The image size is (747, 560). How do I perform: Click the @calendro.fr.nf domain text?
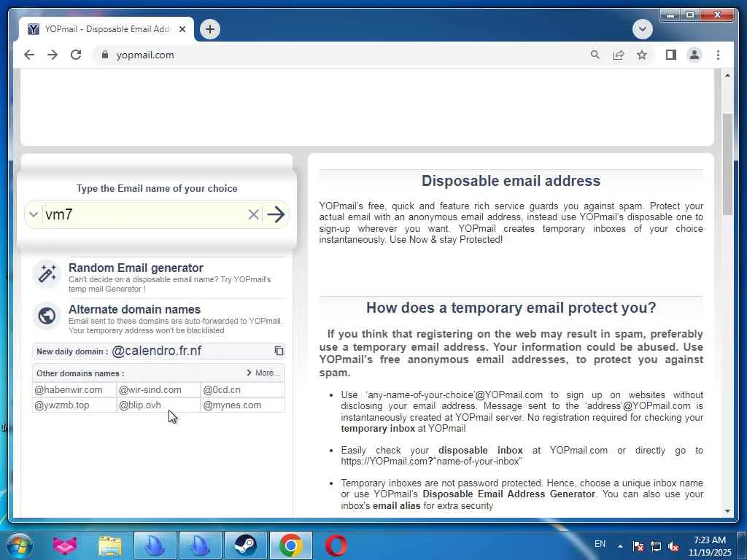click(156, 351)
